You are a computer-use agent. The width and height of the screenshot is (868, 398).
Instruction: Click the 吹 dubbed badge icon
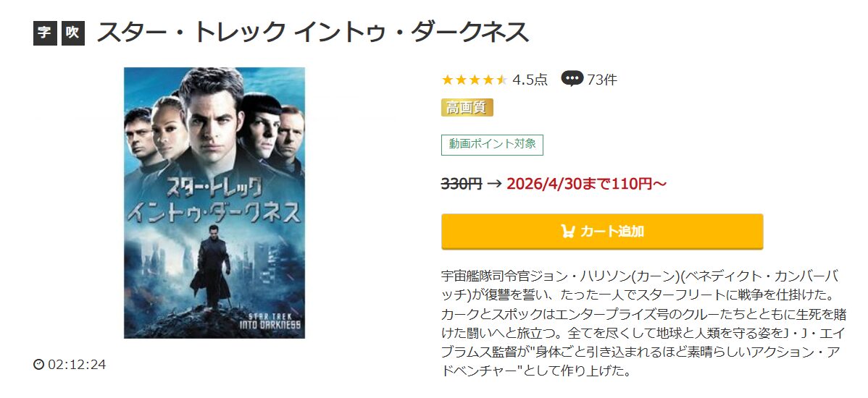click(72, 33)
